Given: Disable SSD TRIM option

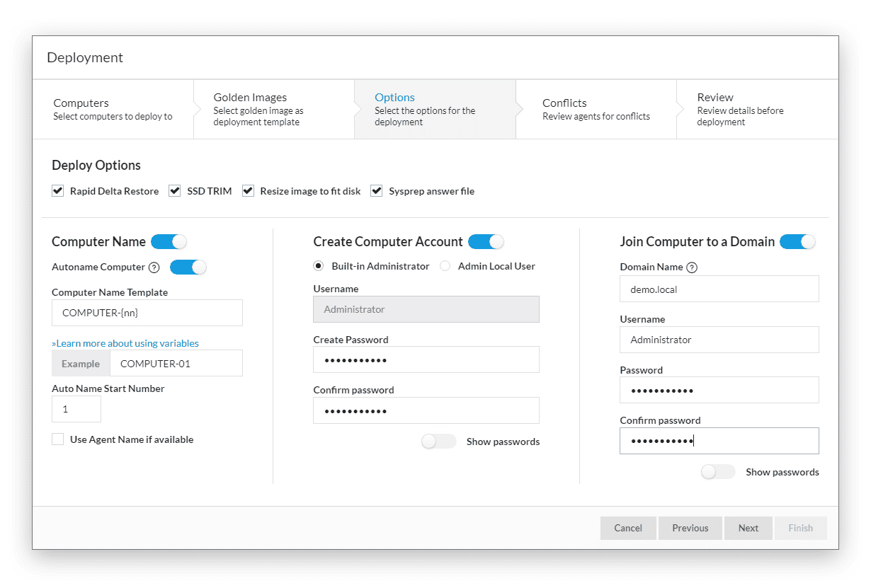Looking at the screenshot, I should pos(175,191).
